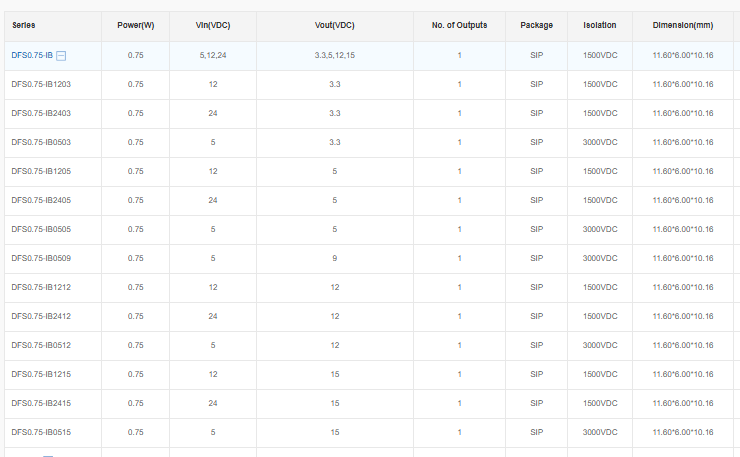Select model DFS0.75-IB0503
Image resolution: width=740 pixels, height=457 pixels.
(41, 142)
